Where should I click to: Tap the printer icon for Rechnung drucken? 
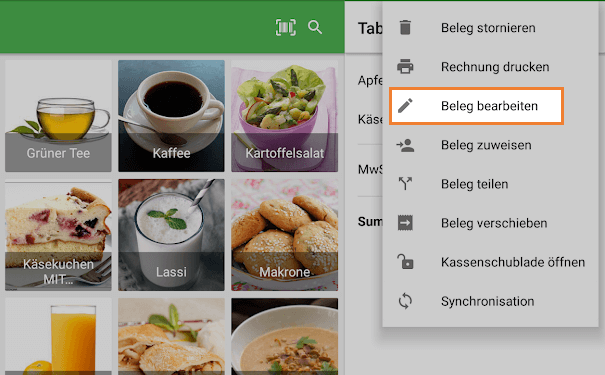[x=405, y=67]
